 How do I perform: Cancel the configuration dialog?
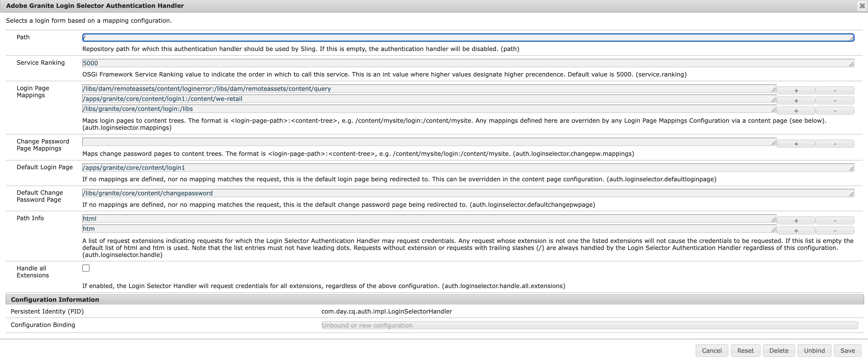tap(711, 351)
